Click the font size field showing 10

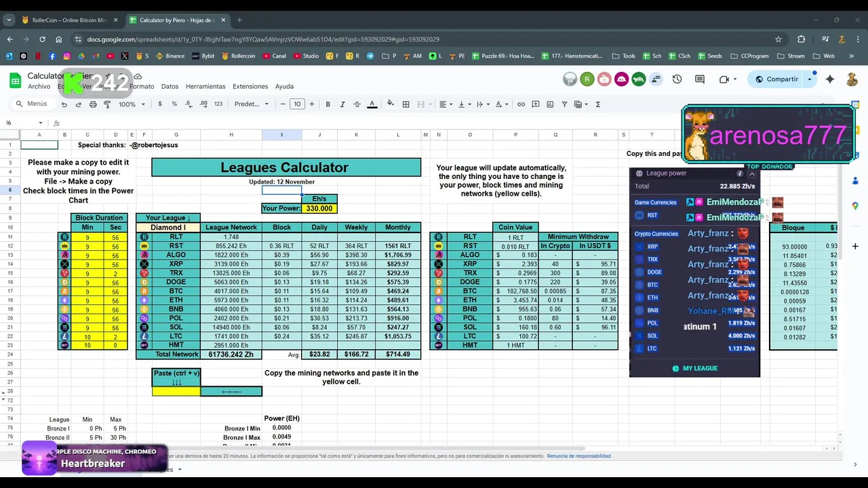[297, 104]
